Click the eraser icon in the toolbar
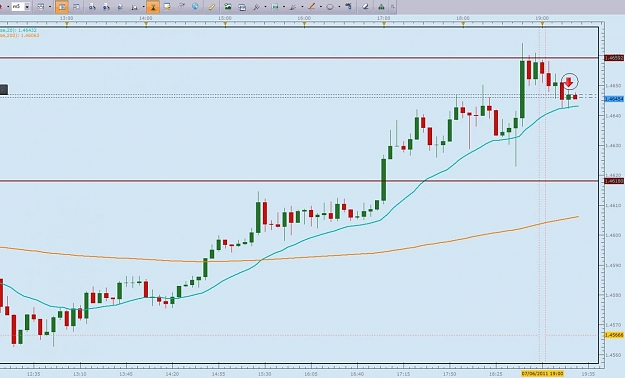 point(365,7)
